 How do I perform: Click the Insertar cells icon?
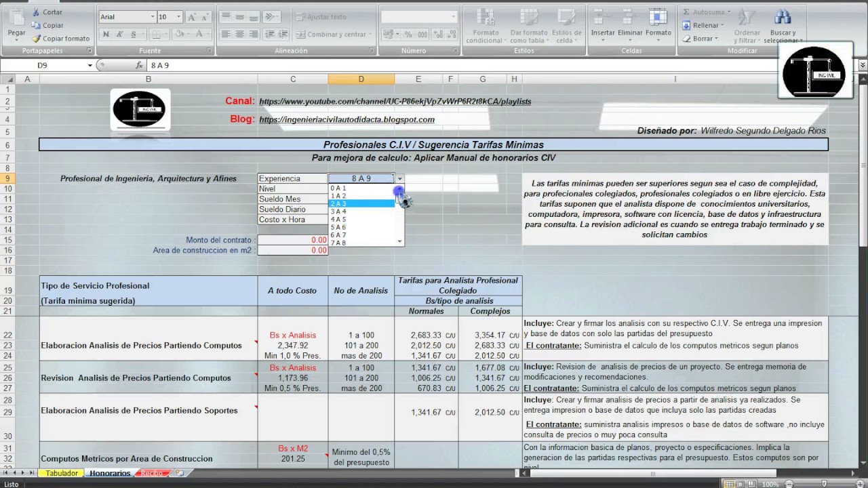[x=603, y=18]
